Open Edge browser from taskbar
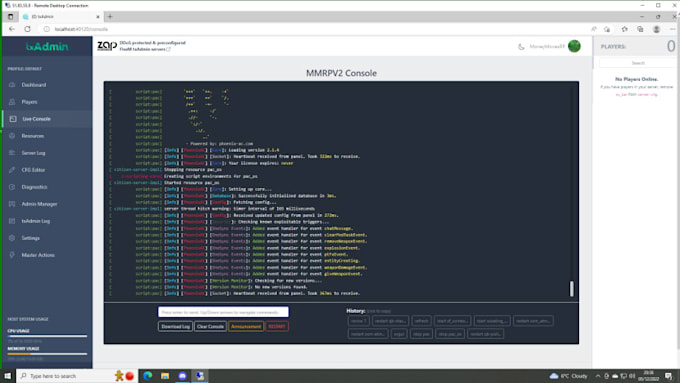680x383 pixels. [147, 376]
